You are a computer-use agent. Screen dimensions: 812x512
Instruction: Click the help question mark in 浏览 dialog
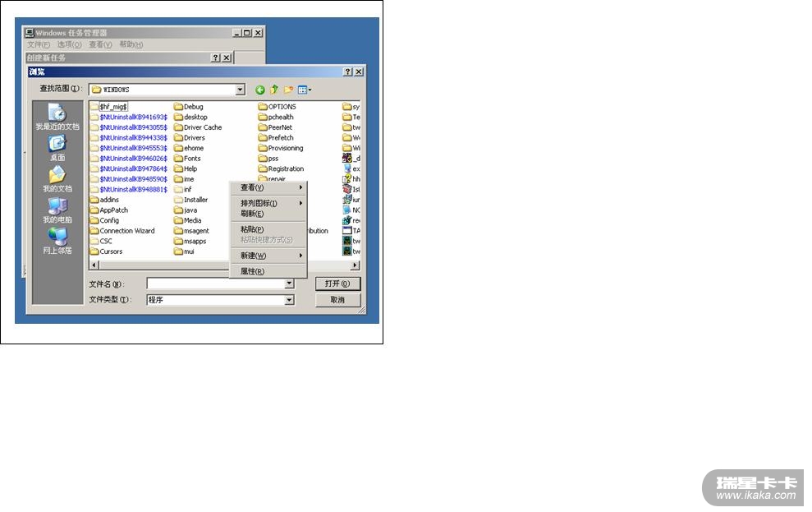coord(348,72)
